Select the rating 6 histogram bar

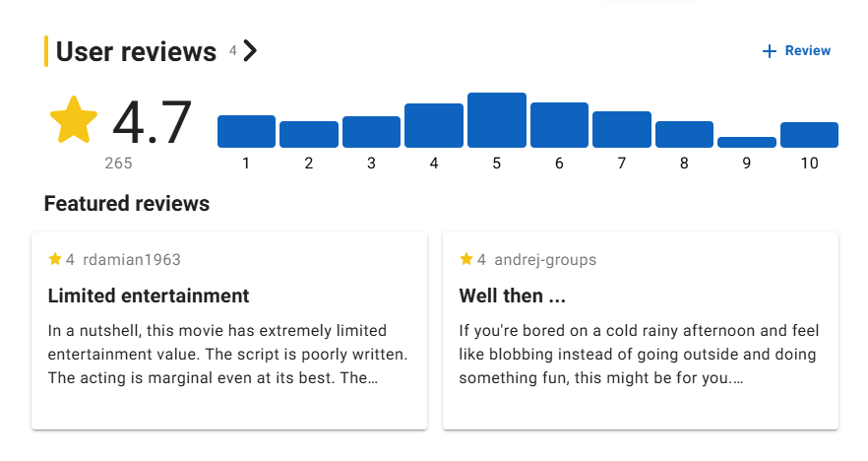tap(559, 125)
